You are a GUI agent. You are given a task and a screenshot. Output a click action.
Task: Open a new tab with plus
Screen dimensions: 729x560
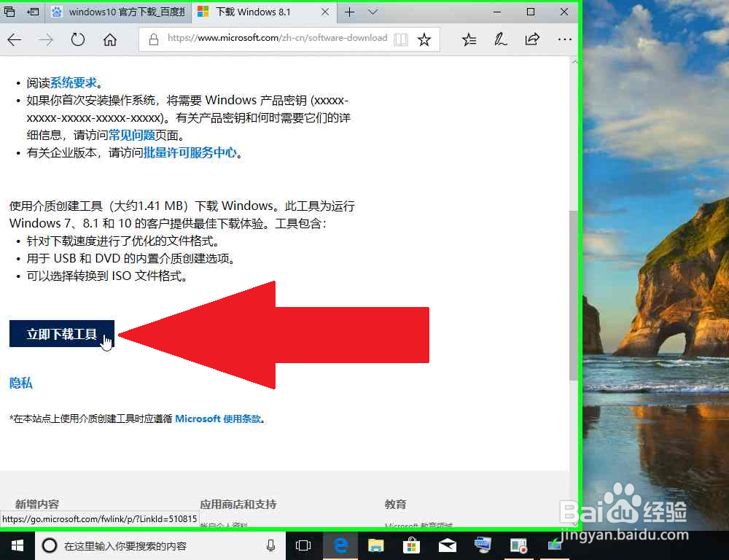350,12
